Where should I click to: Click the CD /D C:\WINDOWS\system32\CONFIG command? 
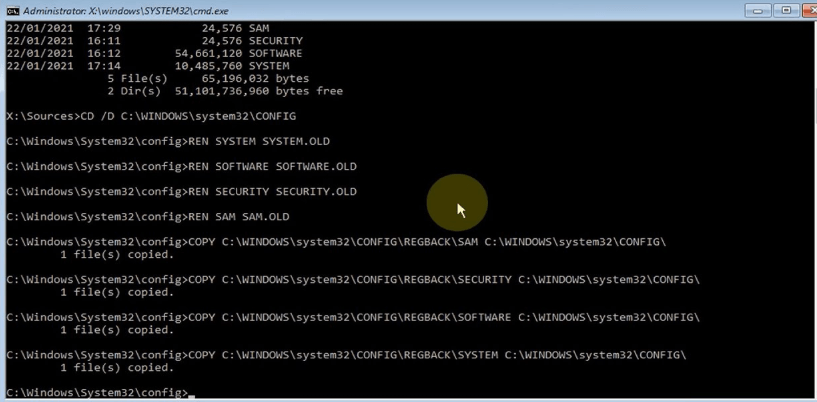coord(188,116)
